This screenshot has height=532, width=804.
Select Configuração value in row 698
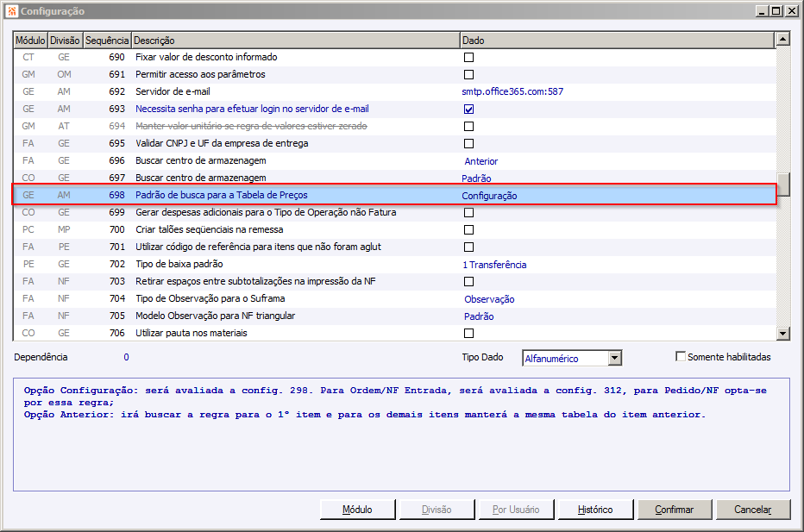[x=489, y=196]
